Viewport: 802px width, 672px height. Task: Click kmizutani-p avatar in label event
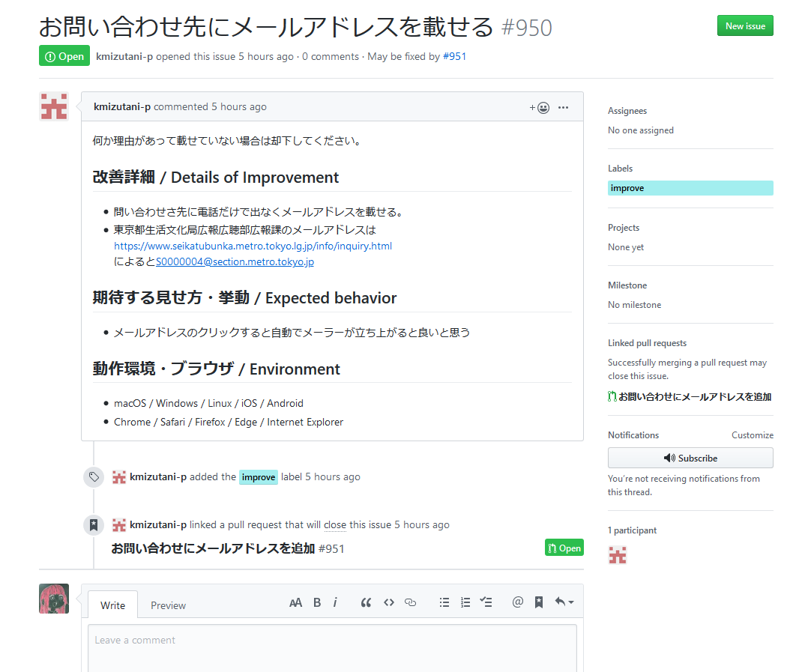pyautogui.click(x=119, y=477)
